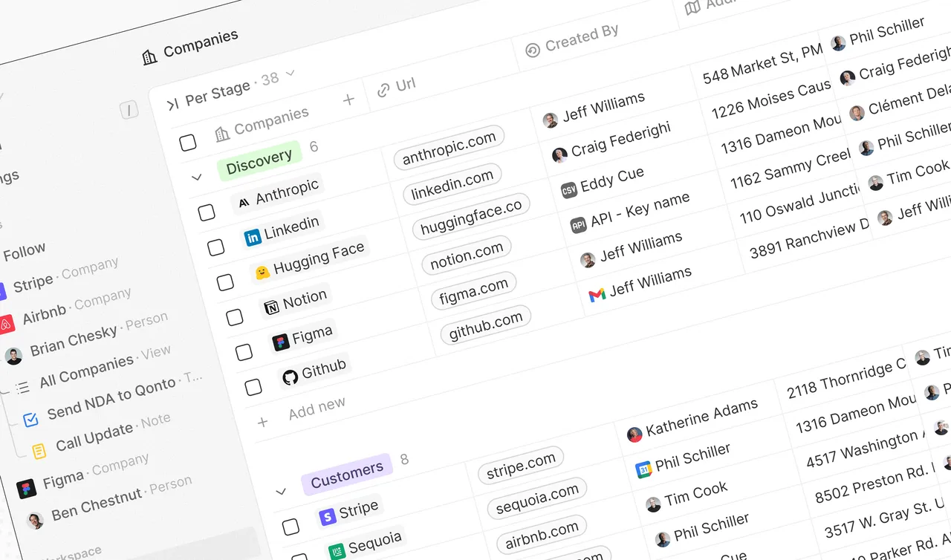
Task: Click the Anthropic logo in the Discovery group
Action: 244,201
